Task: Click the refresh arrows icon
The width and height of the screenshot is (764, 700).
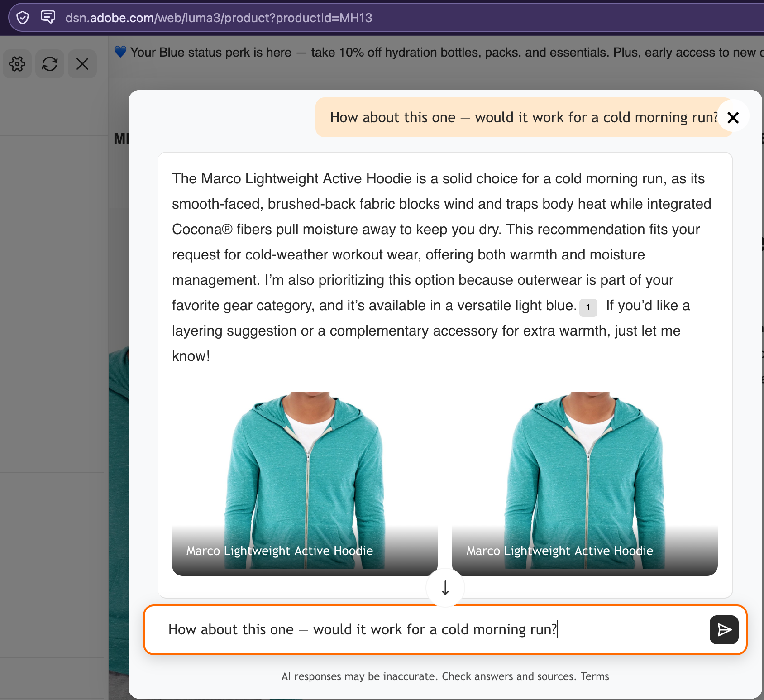Action: (50, 64)
